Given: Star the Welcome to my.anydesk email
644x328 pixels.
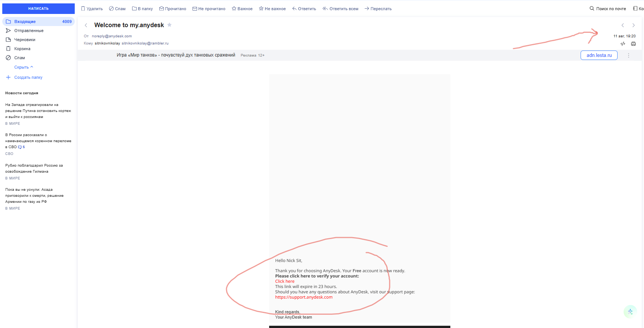Looking at the screenshot, I should coord(169,25).
